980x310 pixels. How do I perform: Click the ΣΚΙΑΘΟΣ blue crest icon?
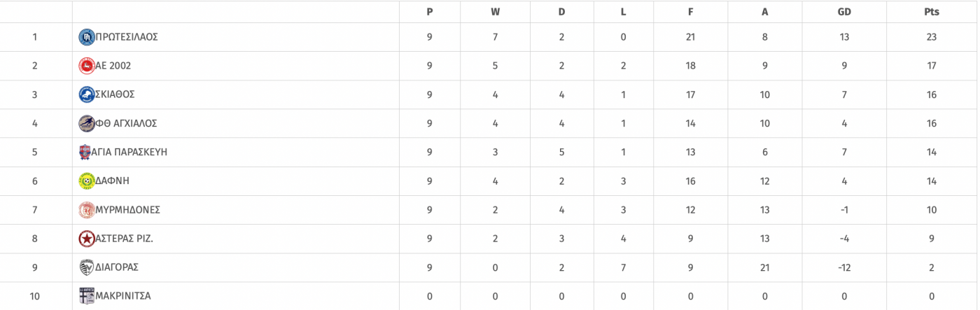[x=87, y=94]
